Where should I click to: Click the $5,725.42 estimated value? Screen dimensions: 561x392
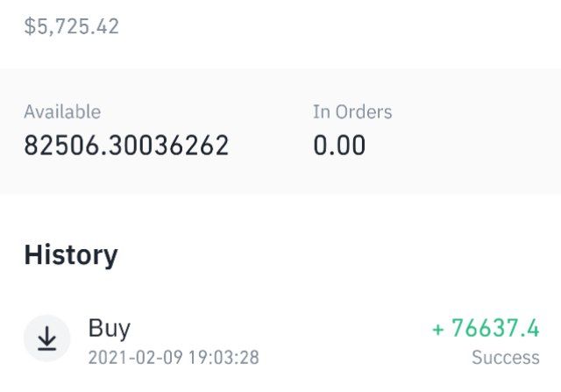(71, 26)
